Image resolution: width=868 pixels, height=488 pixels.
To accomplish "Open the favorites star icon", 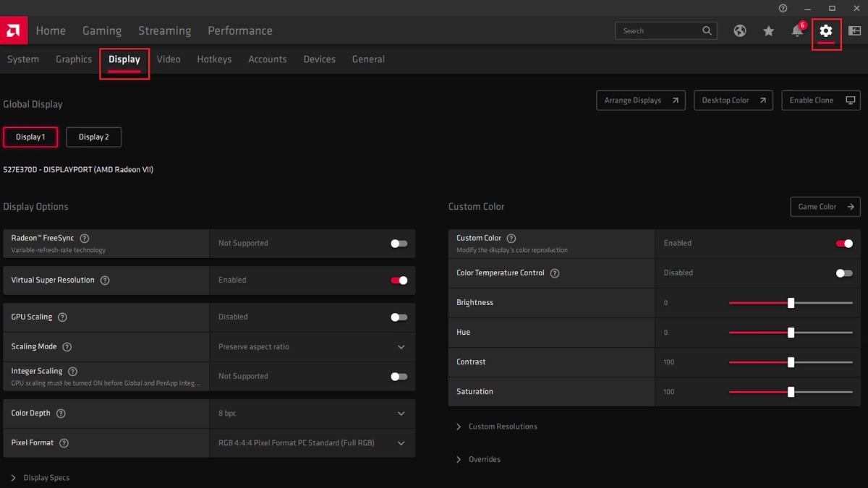I will click(x=768, y=31).
